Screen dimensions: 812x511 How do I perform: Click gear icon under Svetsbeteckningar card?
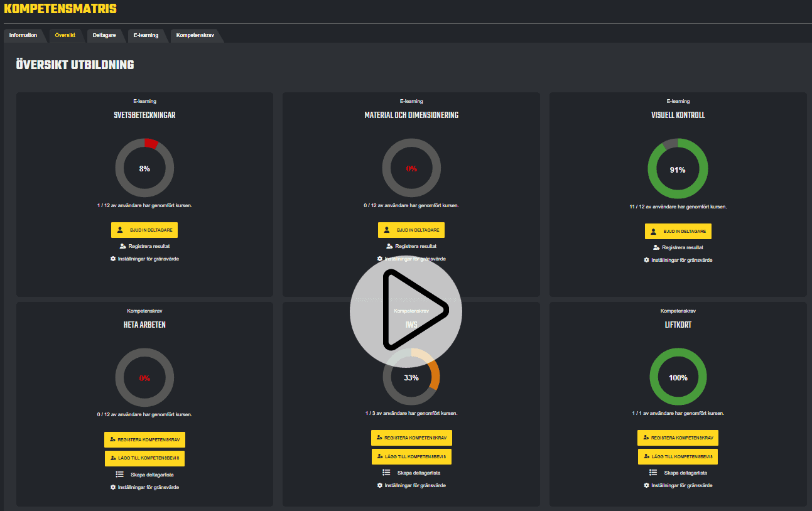113,259
